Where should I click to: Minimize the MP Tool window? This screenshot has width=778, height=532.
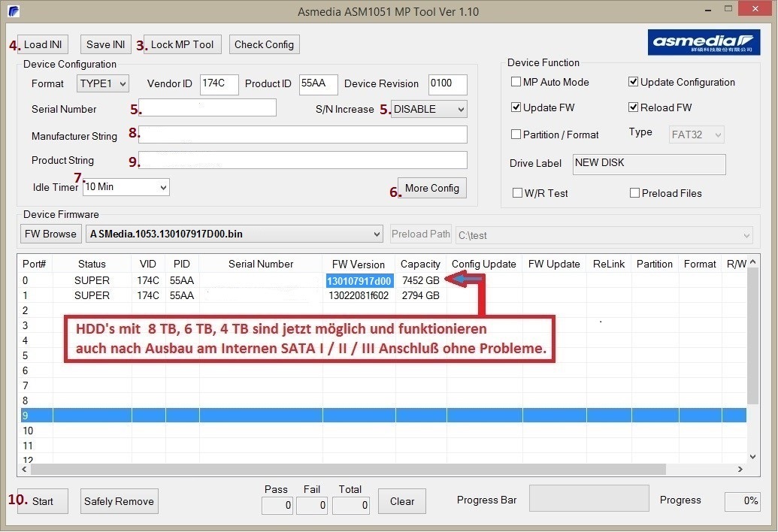[708, 10]
